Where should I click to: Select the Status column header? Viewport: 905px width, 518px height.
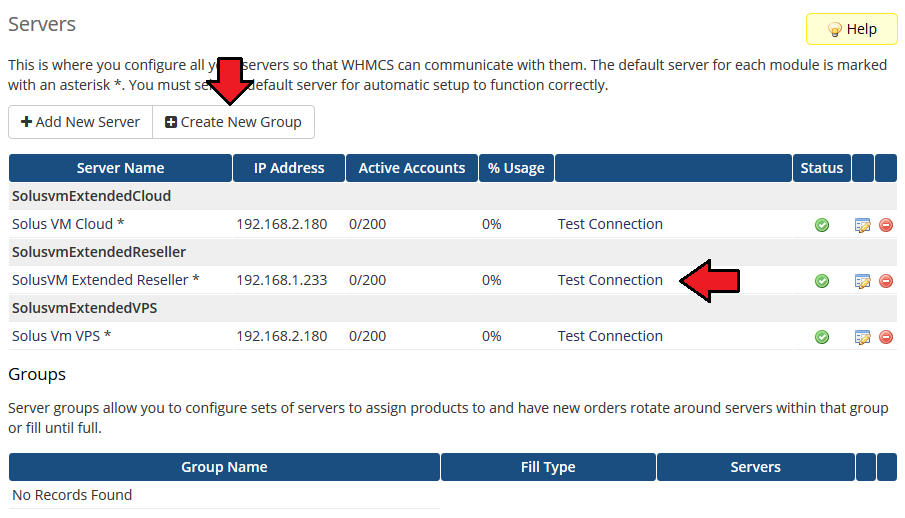[821, 168]
